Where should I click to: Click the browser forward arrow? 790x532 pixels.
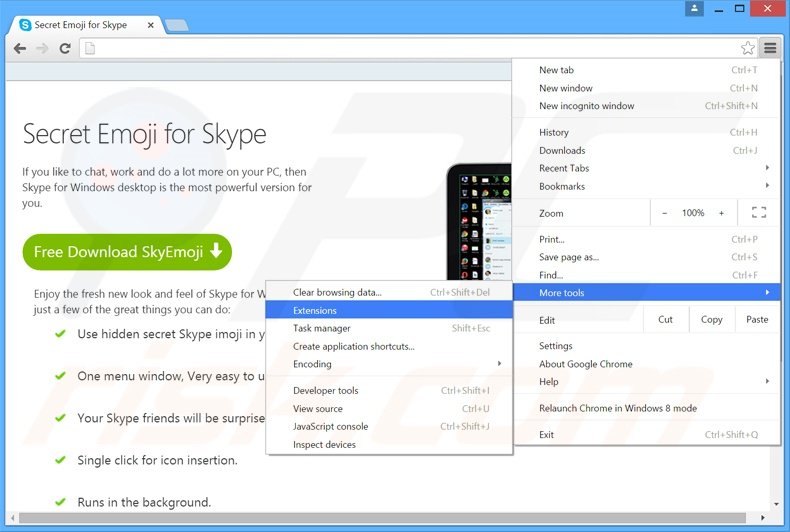click(x=42, y=48)
